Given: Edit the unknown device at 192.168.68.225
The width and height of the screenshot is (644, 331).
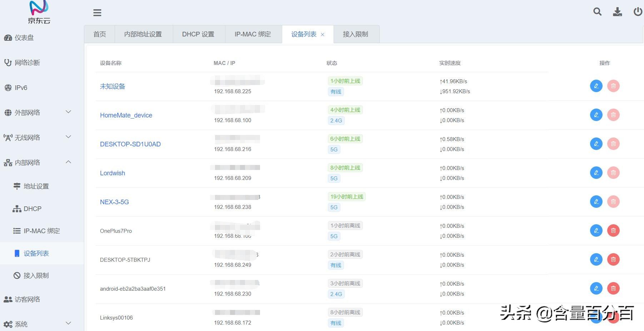Looking at the screenshot, I should click(x=596, y=86).
